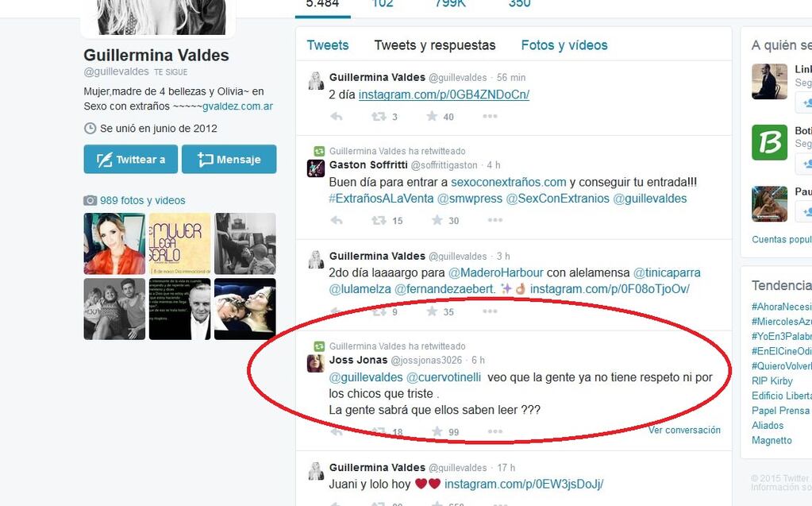The image size is (812, 506).
Task: Open instagram.com/p/0F08oTjoOv/ link
Action: click(x=610, y=289)
